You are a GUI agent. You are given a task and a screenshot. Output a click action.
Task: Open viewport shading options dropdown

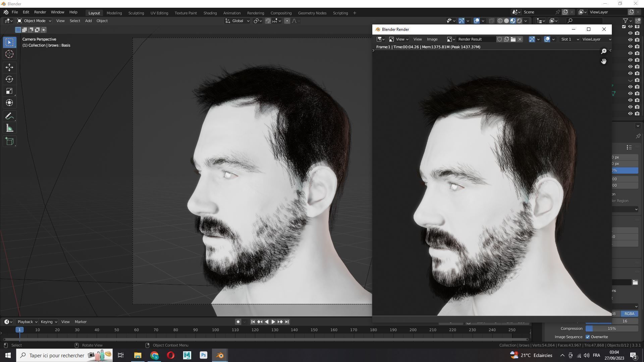pos(526,21)
